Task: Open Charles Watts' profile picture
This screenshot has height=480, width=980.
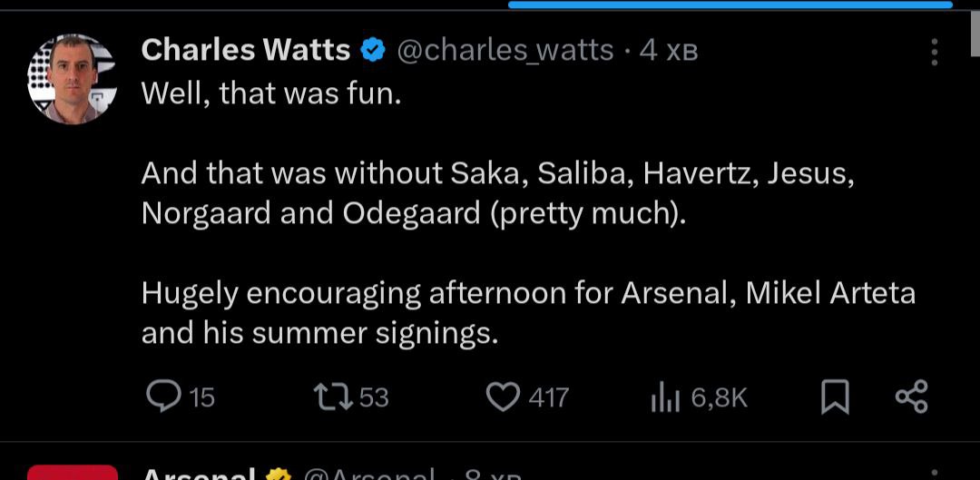Action: 73,79
